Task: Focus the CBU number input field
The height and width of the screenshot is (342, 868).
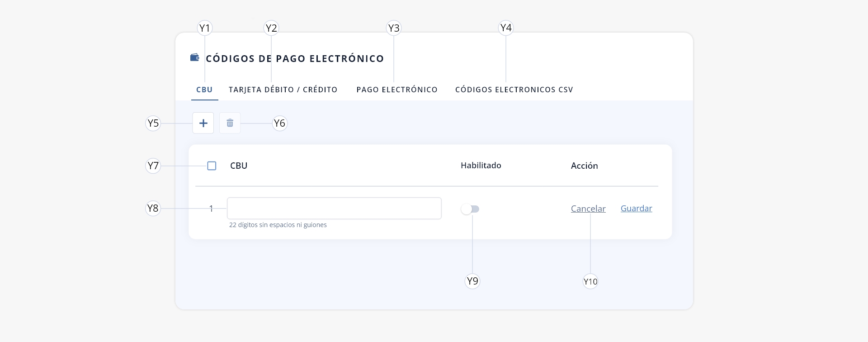Action: (x=334, y=209)
